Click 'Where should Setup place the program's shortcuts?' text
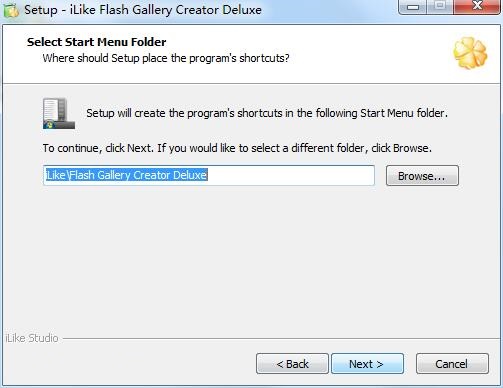This screenshot has width=503, height=388. (166, 58)
